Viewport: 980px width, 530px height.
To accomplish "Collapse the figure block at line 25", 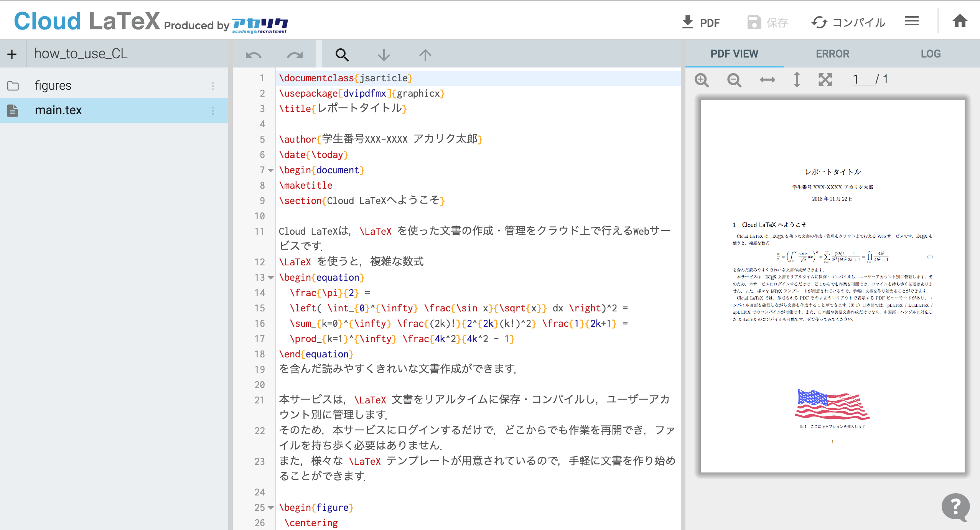I will [x=271, y=508].
